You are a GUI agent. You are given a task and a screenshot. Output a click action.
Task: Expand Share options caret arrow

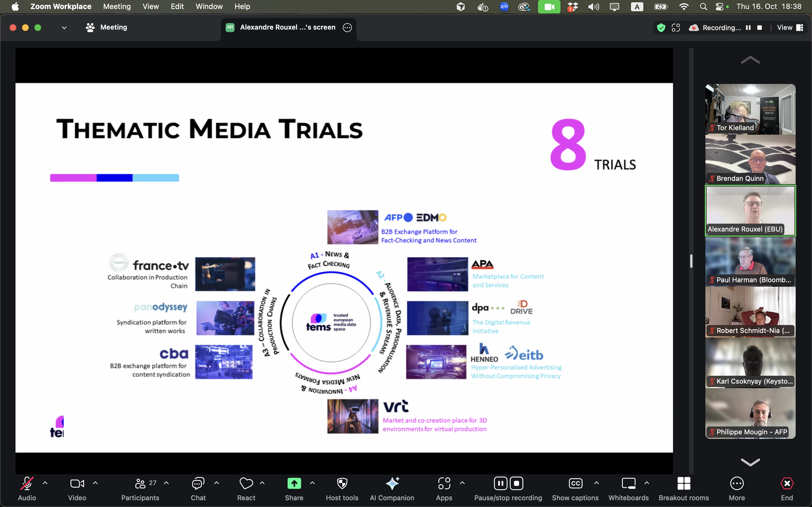tap(312, 483)
